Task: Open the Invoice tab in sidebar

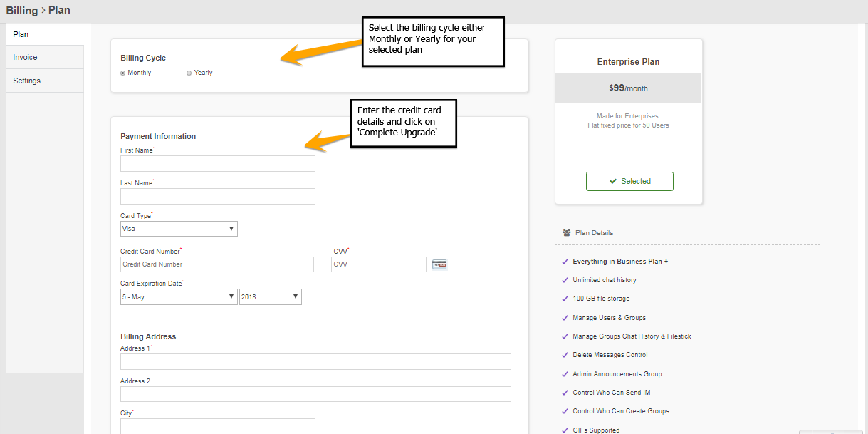Action: (x=45, y=57)
